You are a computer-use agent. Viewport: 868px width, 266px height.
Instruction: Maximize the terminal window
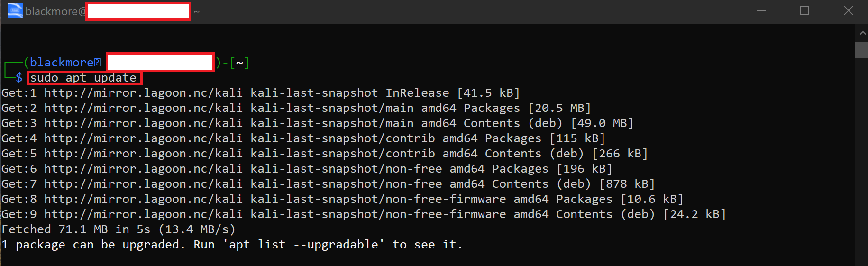pos(804,10)
